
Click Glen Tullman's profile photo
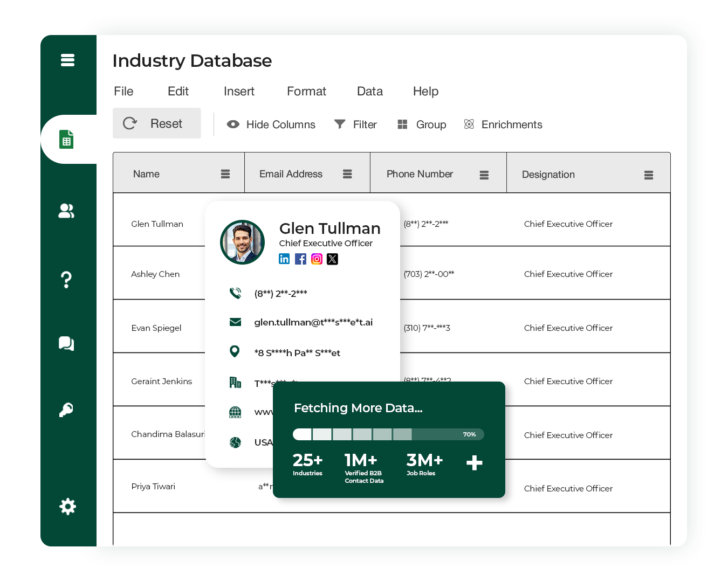click(x=242, y=242)
